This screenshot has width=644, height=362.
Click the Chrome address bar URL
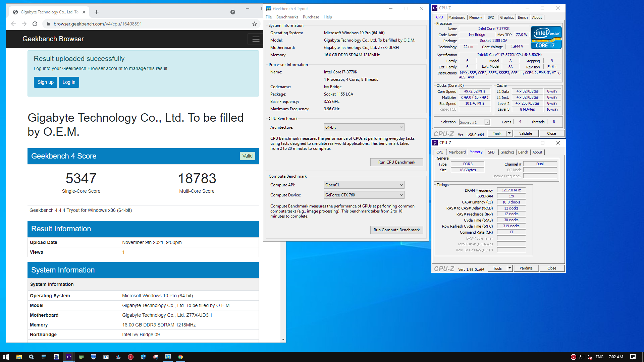[98, 24]
